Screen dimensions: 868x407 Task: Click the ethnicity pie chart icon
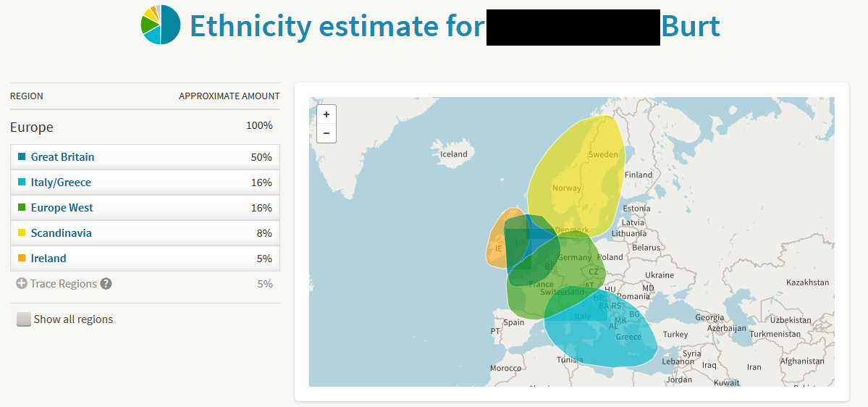(161, 25)
